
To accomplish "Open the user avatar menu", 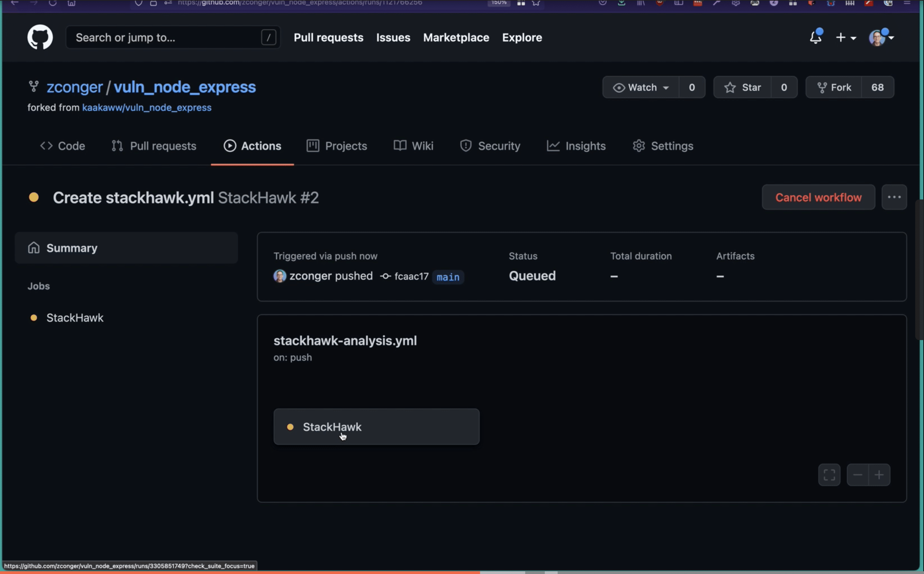I will click(x=881, y=38).
